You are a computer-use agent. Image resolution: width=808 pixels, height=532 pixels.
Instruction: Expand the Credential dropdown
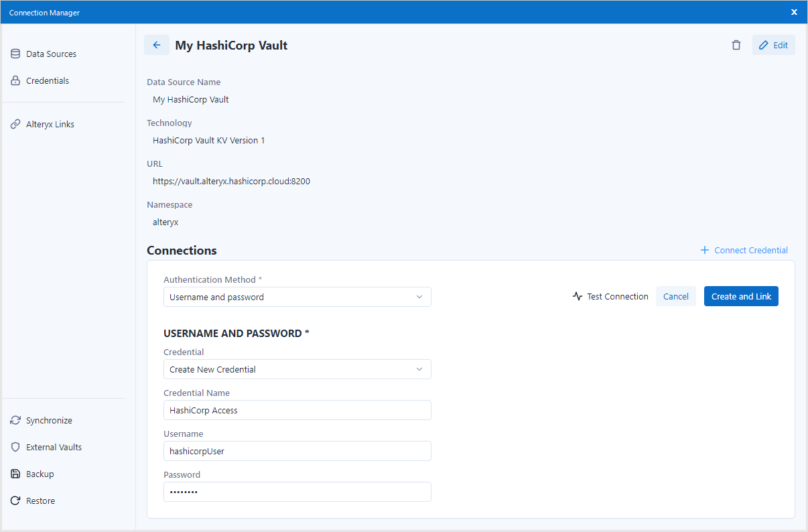[x=297, y=369]
